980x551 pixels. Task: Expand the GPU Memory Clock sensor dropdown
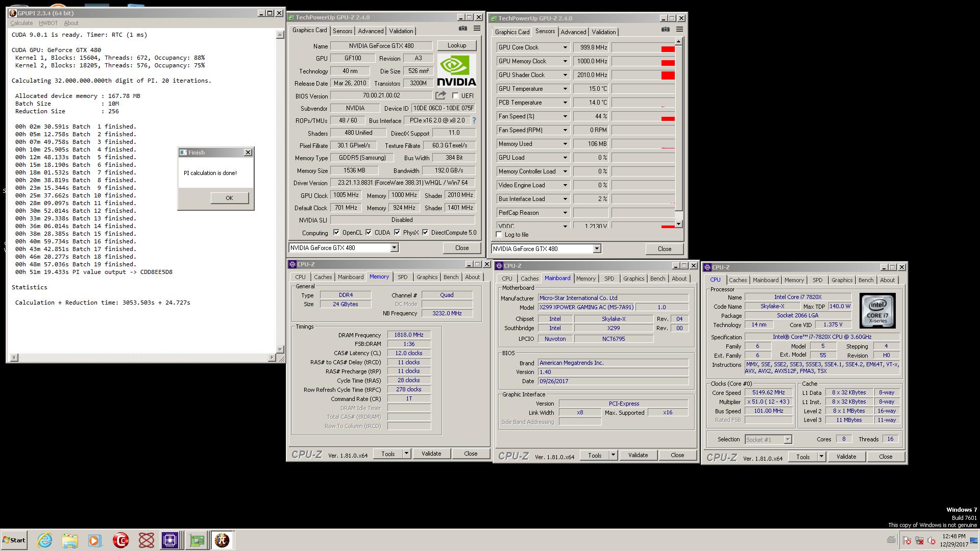point(565,61)
